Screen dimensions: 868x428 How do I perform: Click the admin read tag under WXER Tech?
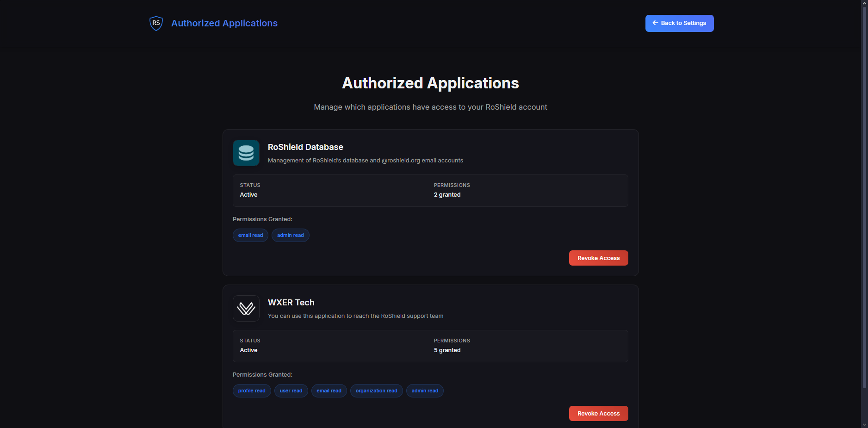(x=425, y=391)
